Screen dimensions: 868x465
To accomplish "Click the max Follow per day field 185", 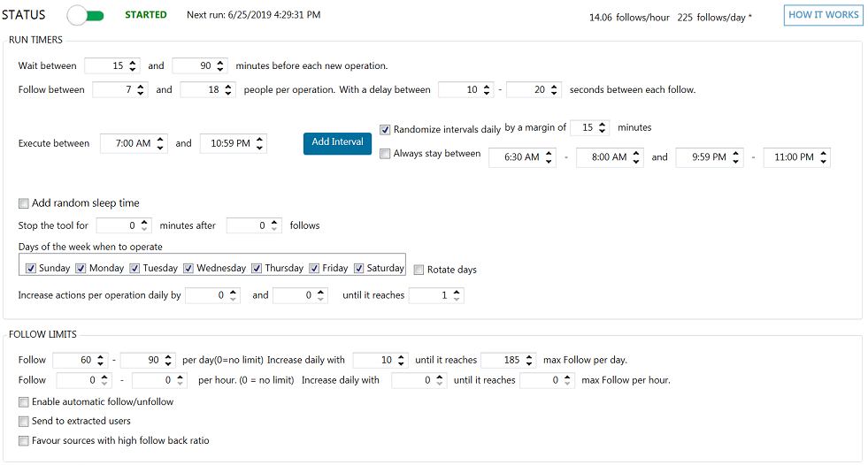I will coord(502,360).
